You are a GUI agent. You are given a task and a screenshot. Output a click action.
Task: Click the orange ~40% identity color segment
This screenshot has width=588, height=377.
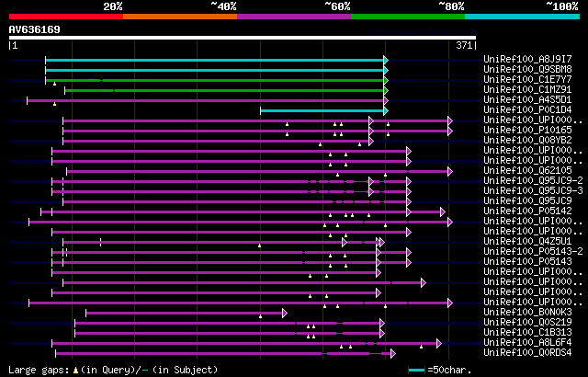(180, 17)
